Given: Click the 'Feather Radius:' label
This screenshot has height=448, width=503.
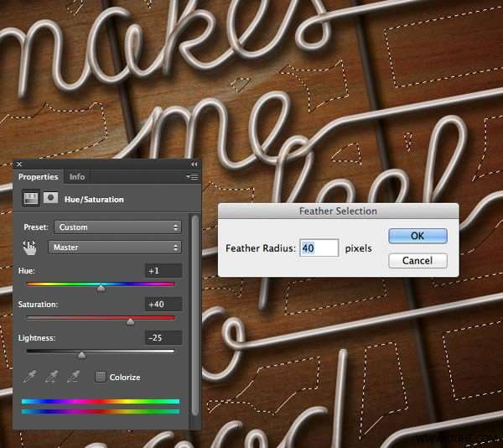Looking at the screenshot, I should pyautogui.click(x=261, y=248).
